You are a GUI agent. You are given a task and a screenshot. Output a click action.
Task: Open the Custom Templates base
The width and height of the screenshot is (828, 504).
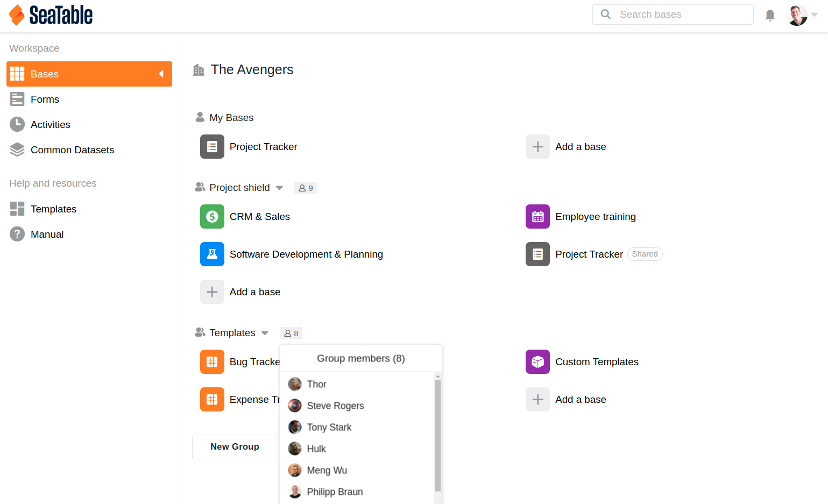[597, 361]
